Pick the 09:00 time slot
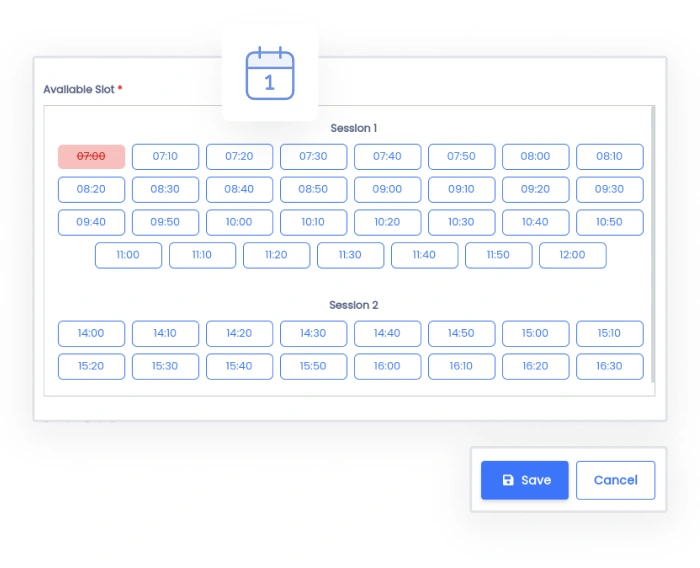Image resolution: width=700 pixels, height=568 pixels. (387, 190)
